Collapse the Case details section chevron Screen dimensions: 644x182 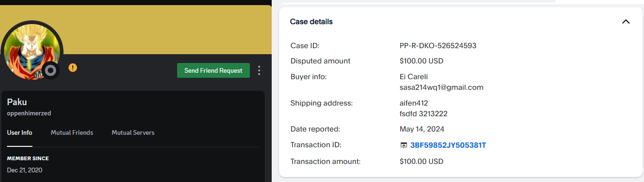[626, 22]
